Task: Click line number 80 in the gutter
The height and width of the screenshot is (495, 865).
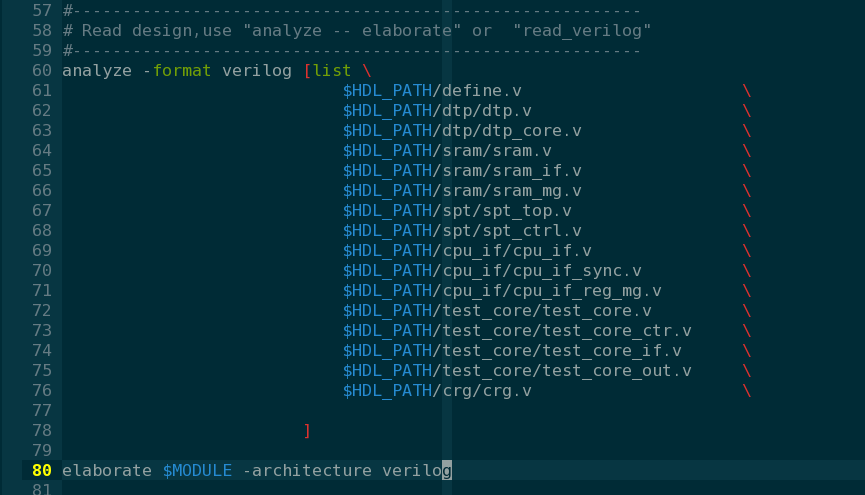Action: pos(42,470)
